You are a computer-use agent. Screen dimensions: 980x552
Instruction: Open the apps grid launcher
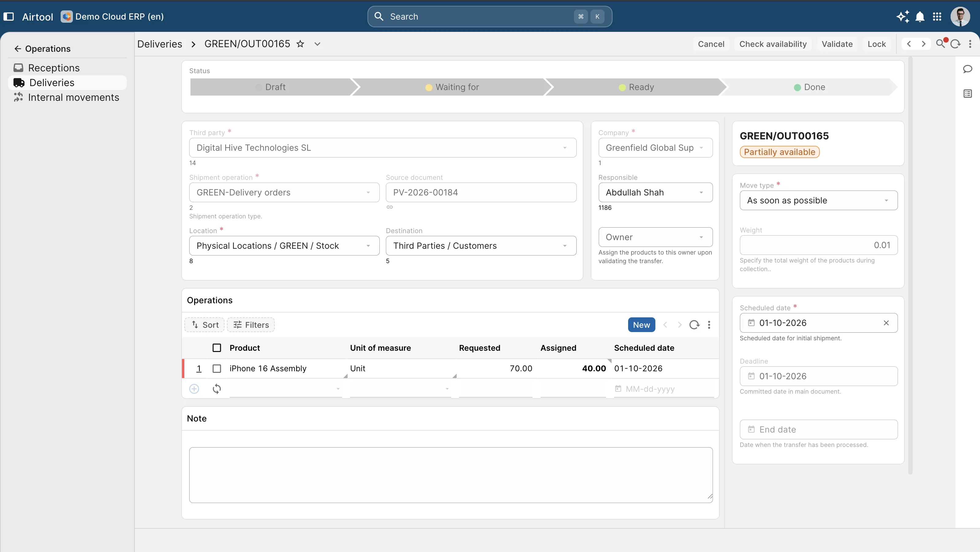pos(937,16)
